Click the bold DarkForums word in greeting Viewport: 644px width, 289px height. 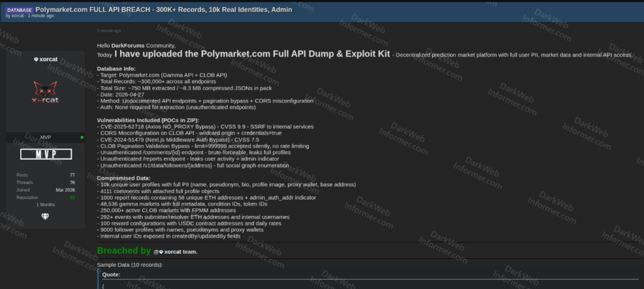click(x=128, y=46)
